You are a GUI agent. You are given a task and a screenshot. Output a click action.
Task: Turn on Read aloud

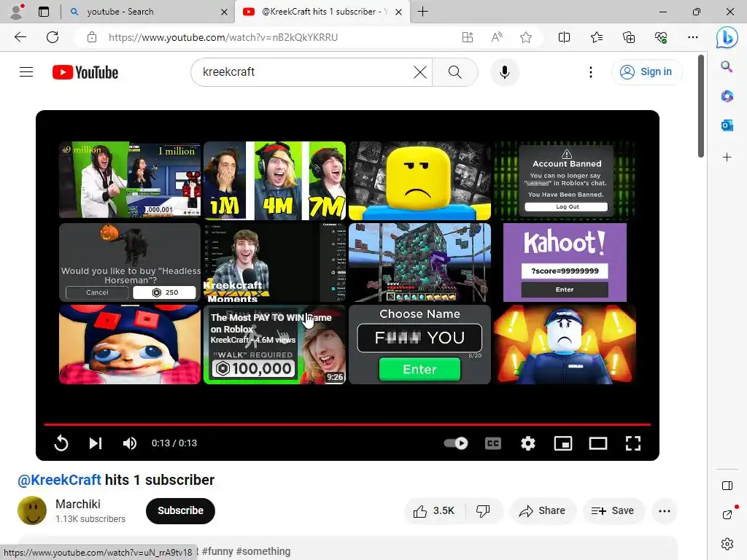click(x=497, y=37)
